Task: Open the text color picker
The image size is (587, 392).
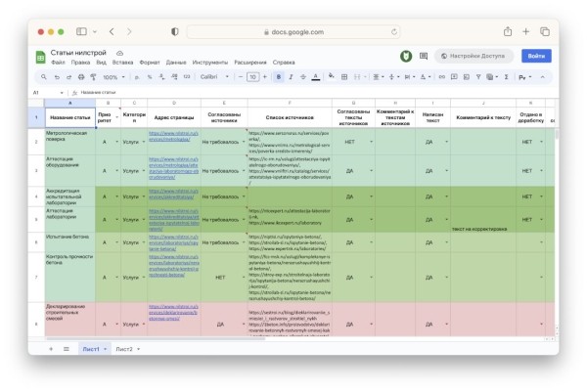Action: (x=315, y=76)
